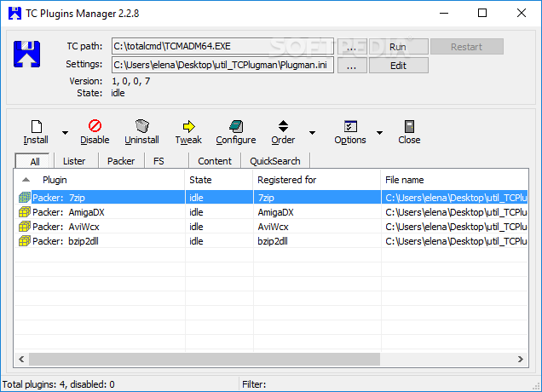The height and width of the screenshot is (392, 542).
Task: Select the Packer: bzip2dll plugin row
Action: click(x=271, y=241)
